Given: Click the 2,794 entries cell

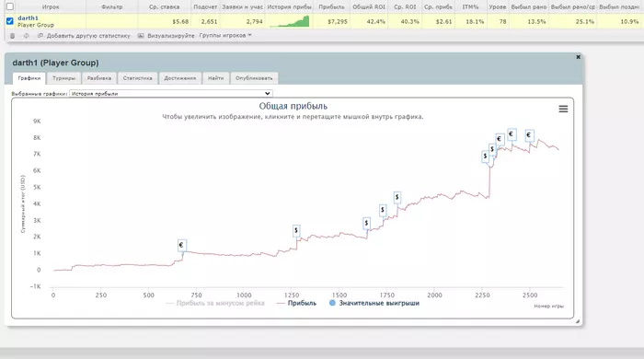Looking at the screenshot, I should click(x=242, y=21).
